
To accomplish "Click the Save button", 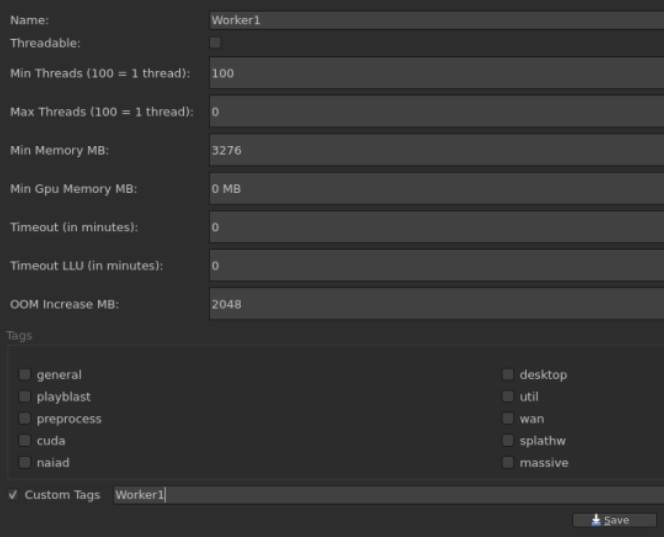I will (614, 520).
